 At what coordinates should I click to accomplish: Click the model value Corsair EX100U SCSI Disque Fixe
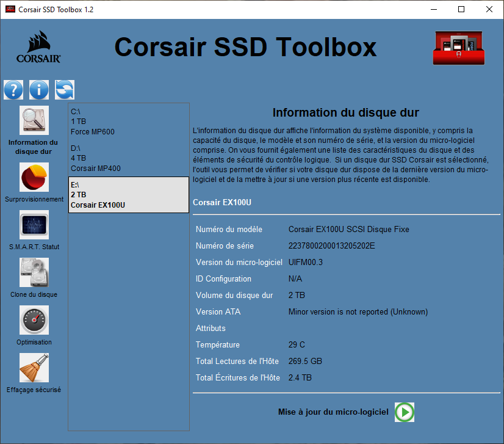tap(349, 230)
